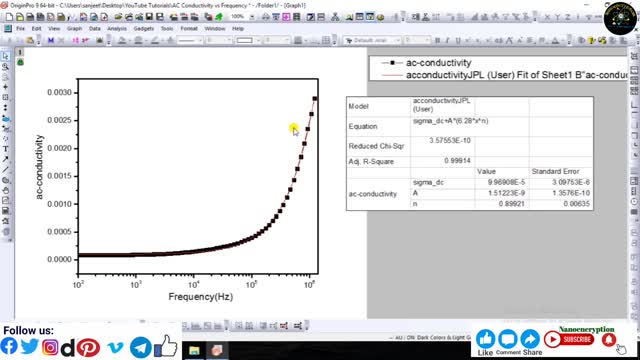
Task: Click the Reduced Chi-Sqr value 3.57553E-10
Action: 450,140
